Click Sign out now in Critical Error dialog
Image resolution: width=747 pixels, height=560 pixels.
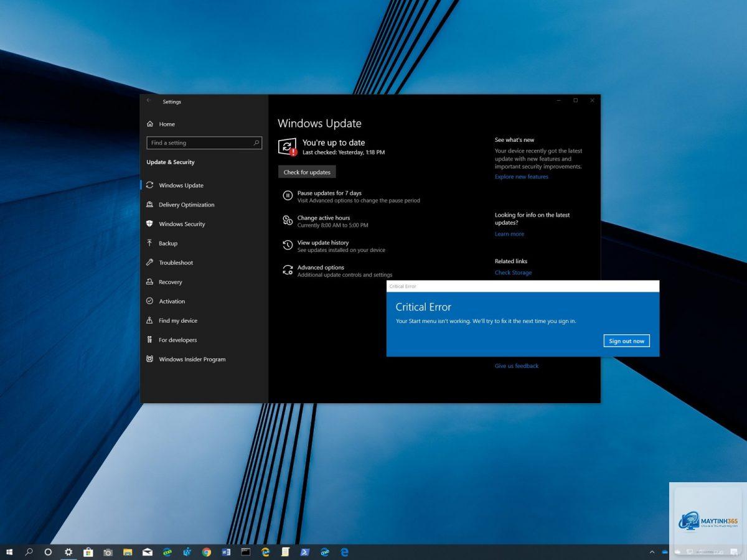pos(626,341)
